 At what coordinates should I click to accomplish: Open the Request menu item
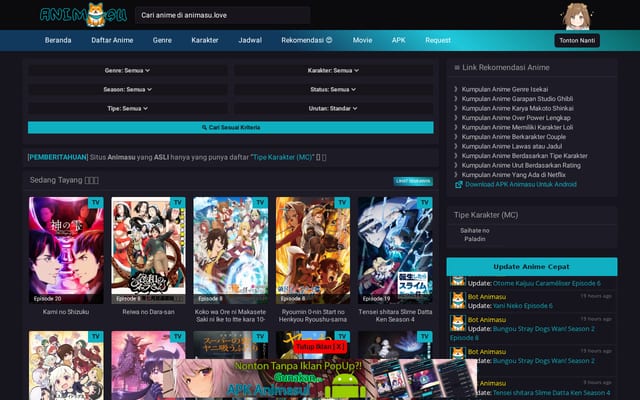[438, 40]
